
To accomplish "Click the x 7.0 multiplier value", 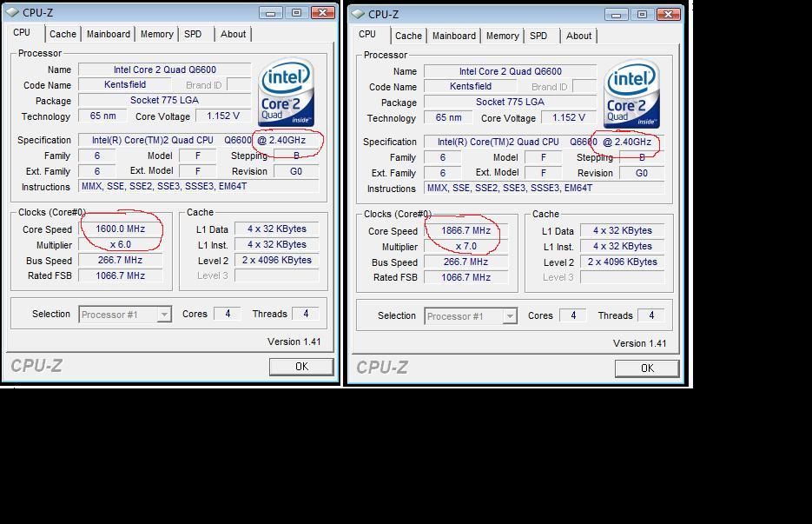I will (465, 246).
